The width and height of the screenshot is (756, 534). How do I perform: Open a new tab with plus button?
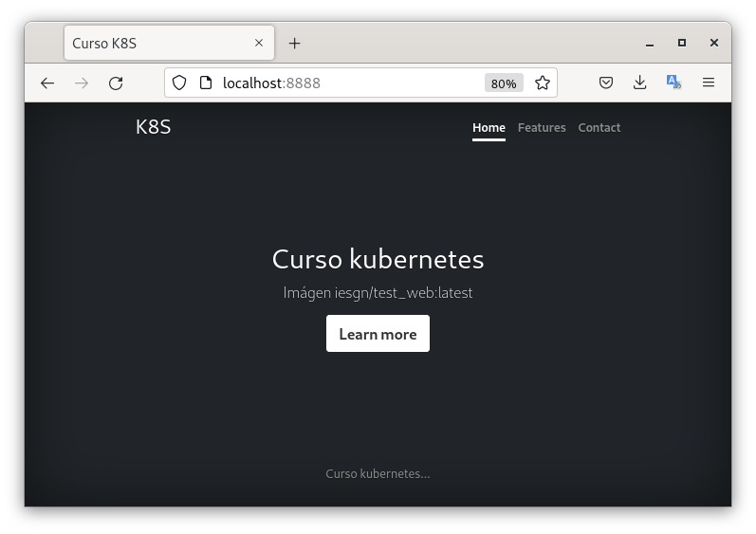tap(295, 44)
